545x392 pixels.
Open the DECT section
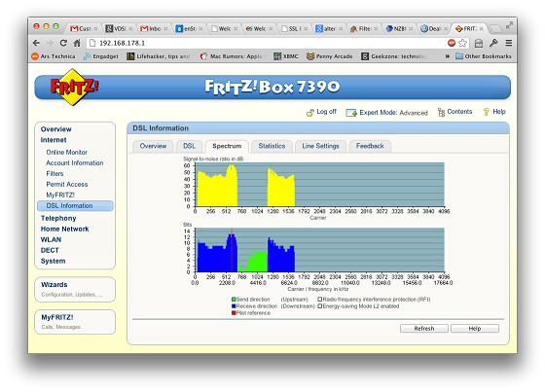tap(50, 250)
